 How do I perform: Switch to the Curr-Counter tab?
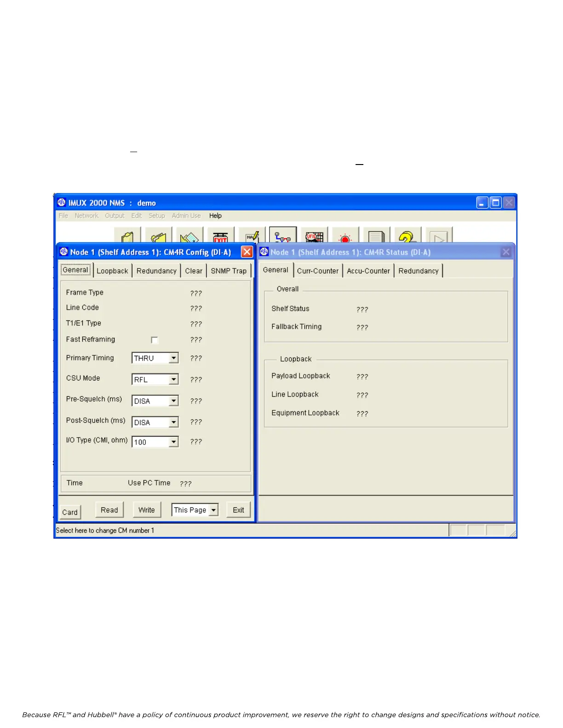pos(318,271)
